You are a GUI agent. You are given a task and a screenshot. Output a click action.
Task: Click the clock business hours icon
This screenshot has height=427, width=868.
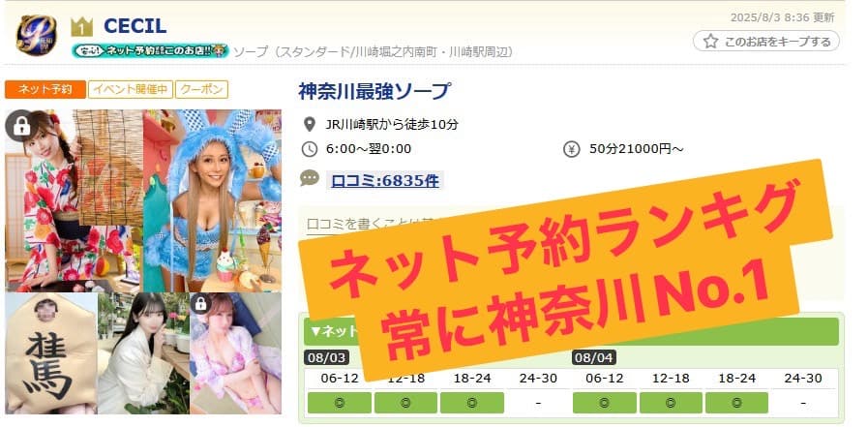click(310, 149)
